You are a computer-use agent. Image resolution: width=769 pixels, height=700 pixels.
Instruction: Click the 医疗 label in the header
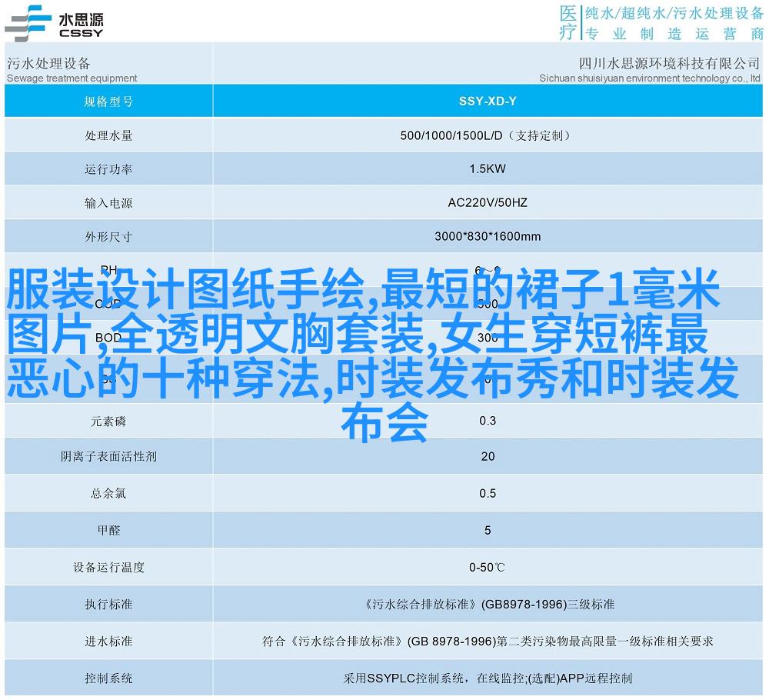pos(568,22)
